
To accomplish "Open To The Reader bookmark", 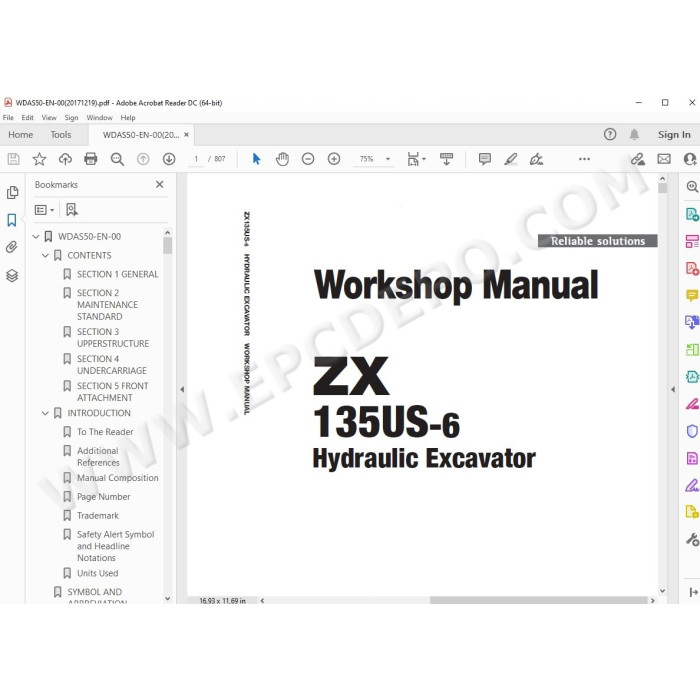I will [x=105, y=432].
